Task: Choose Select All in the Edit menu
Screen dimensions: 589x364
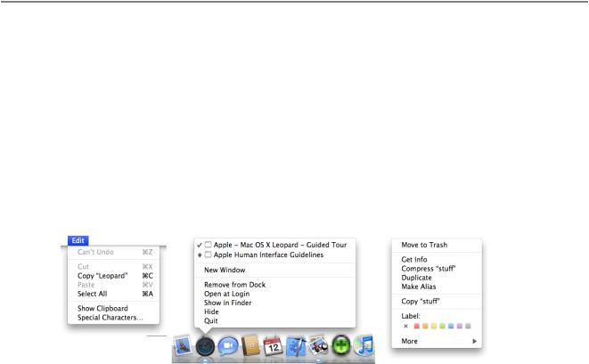Action: [113, 294]
